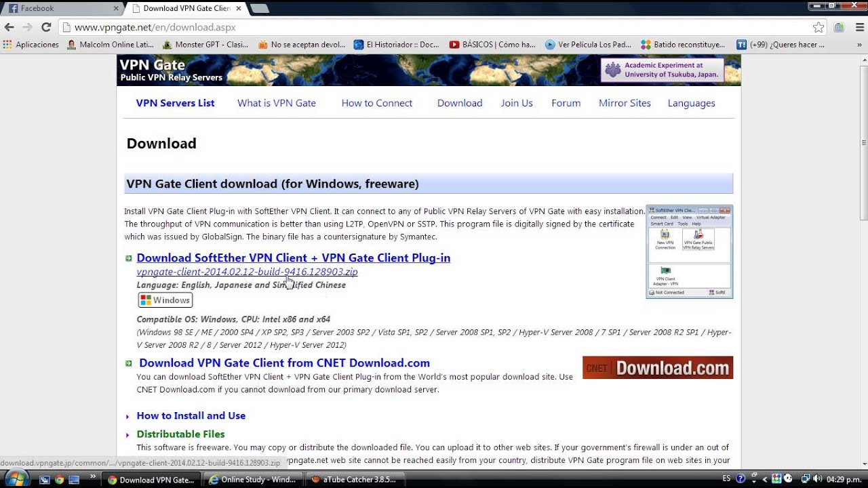The height and width of the screenshot is (488, 868).
Task: Close the Download VPN Gate Client tab
Action: click(238, 9)
